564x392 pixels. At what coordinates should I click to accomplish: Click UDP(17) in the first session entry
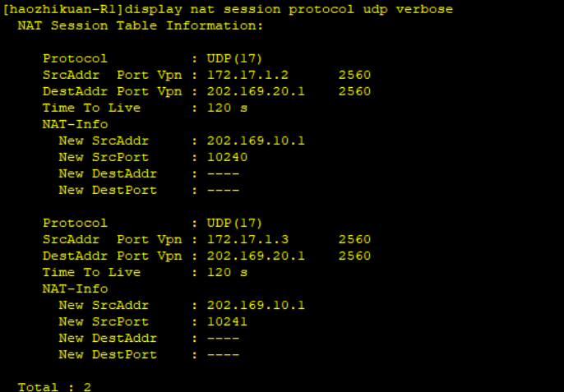click(x=234, y=58)
